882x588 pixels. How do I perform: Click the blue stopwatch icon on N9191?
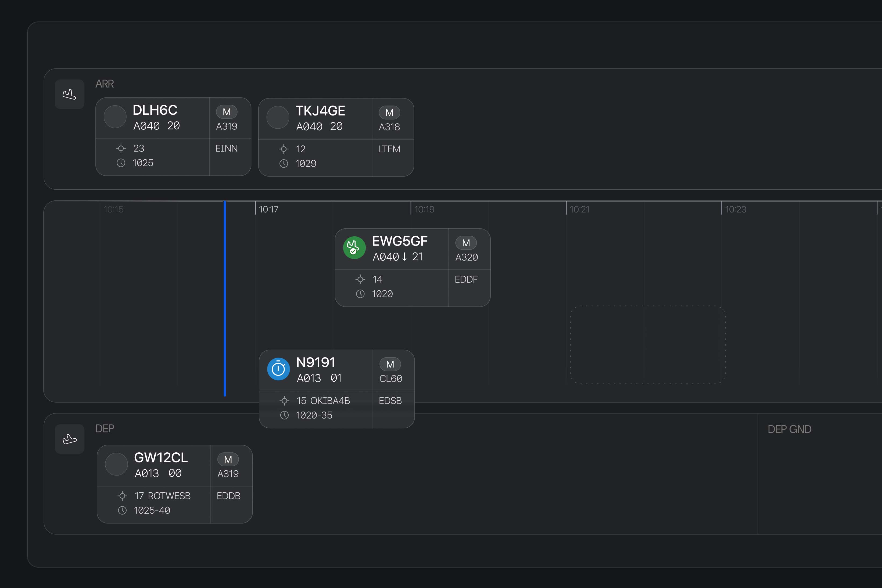[x=278, y=369]
